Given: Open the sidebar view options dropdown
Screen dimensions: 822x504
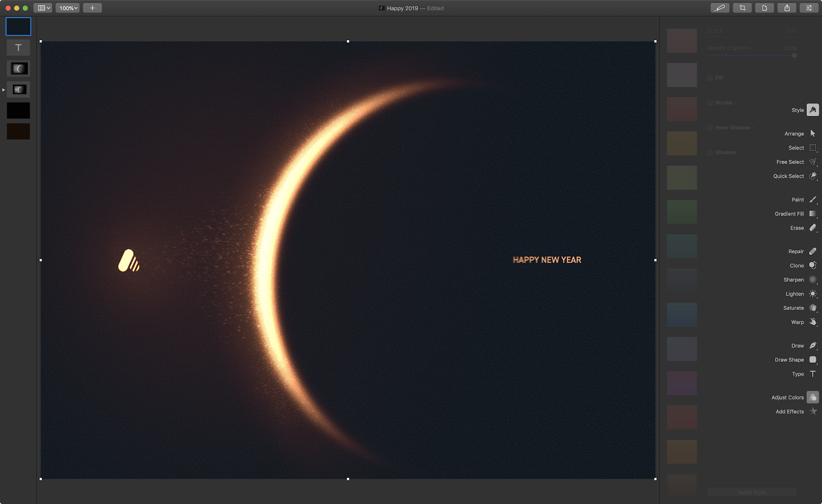Looking at the screenshot, I should pyautogui.click(x=44, y=8).
